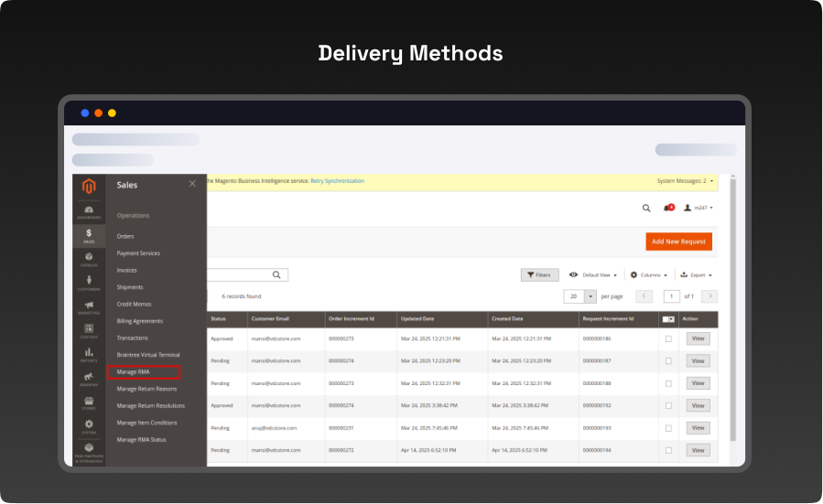The height and width of the screenshot is (504, 823).
Task: Click the Magento logo icon
Action: pyautogui.click(x=89, y=187)
